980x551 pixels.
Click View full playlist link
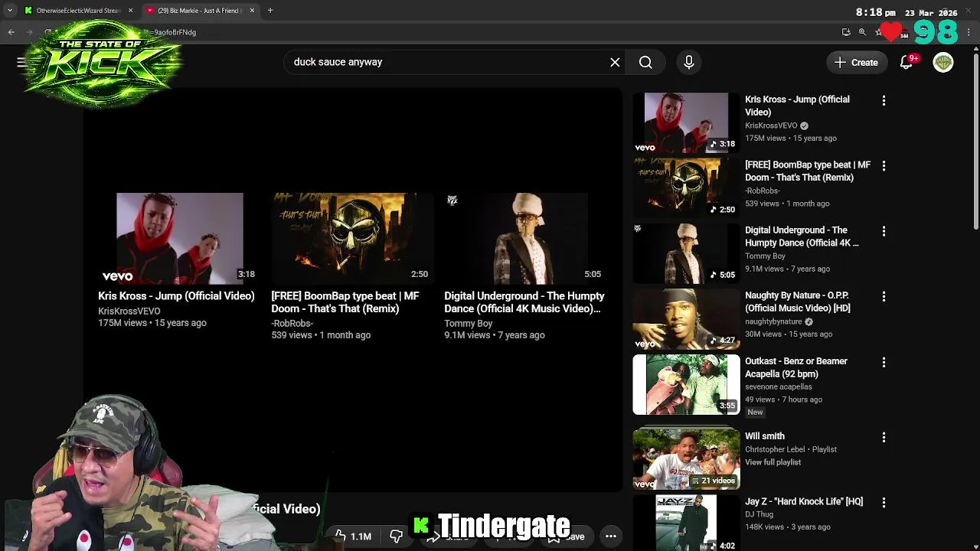[773, 462]
